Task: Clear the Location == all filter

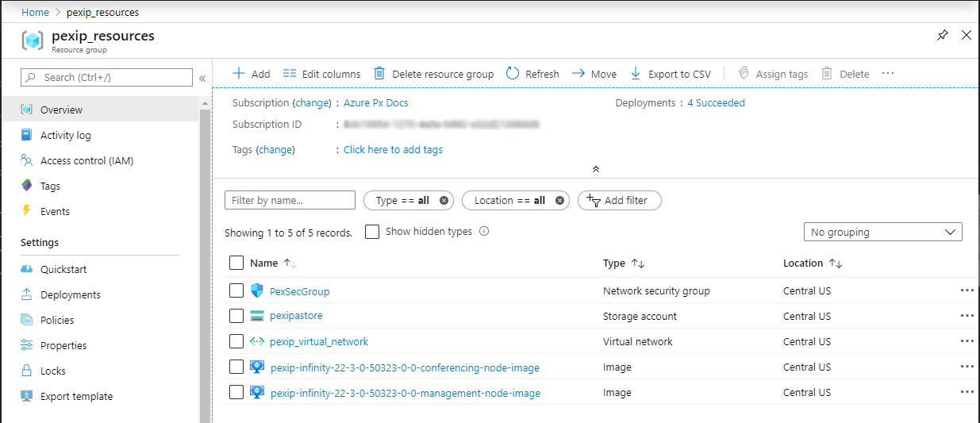Action: pos(559,201)
